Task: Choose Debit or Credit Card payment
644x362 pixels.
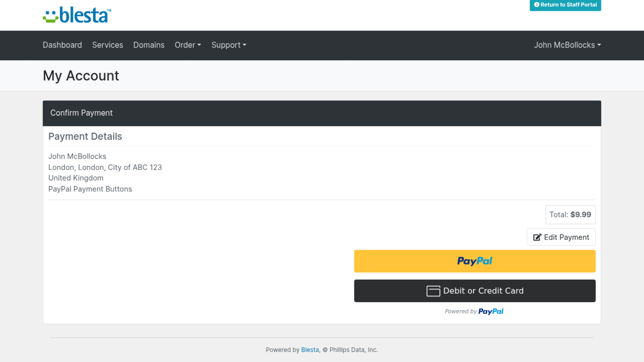Action: (x=475, y=291)
